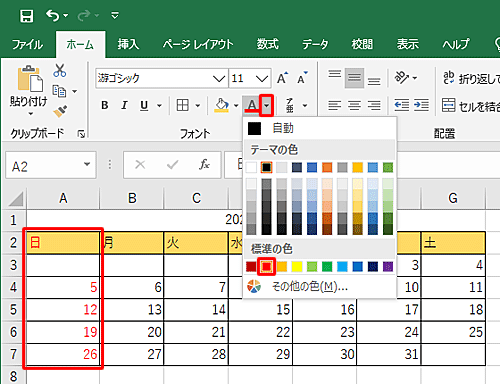This screenshot has width=500, height=384.
Task: Click the Save icon in the quick access toolbar
Action: coord(27,16)
